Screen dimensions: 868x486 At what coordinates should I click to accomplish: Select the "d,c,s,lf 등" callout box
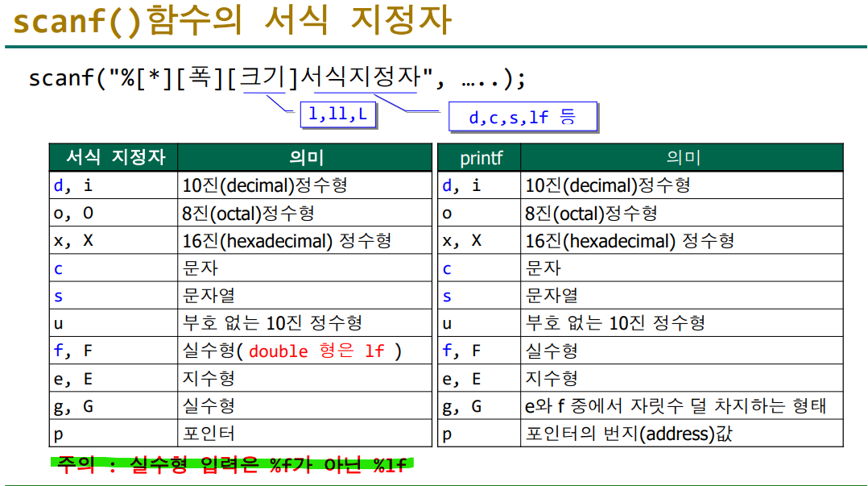pos(523,117)
